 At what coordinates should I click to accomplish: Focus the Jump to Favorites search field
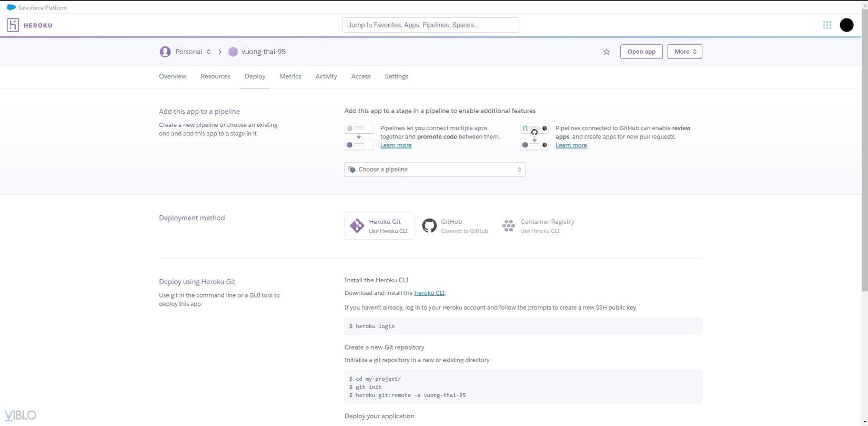430,25
